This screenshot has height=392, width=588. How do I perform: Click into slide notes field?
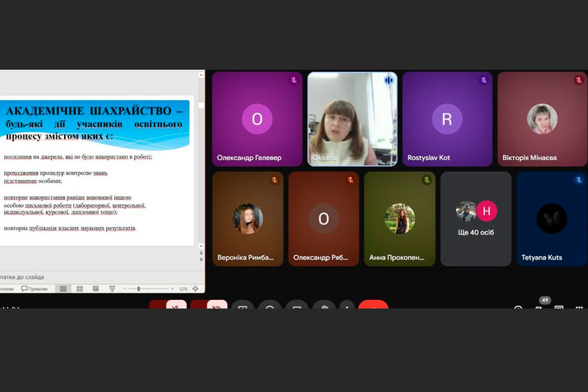(x=101, y=277)
